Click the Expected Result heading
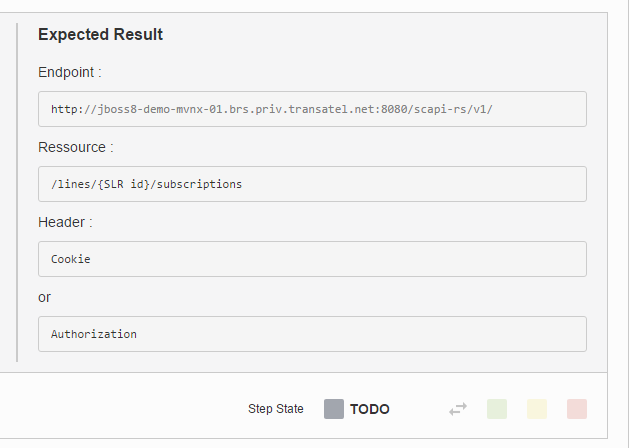This screenshot has height=448, width=629. click(100, 35)
